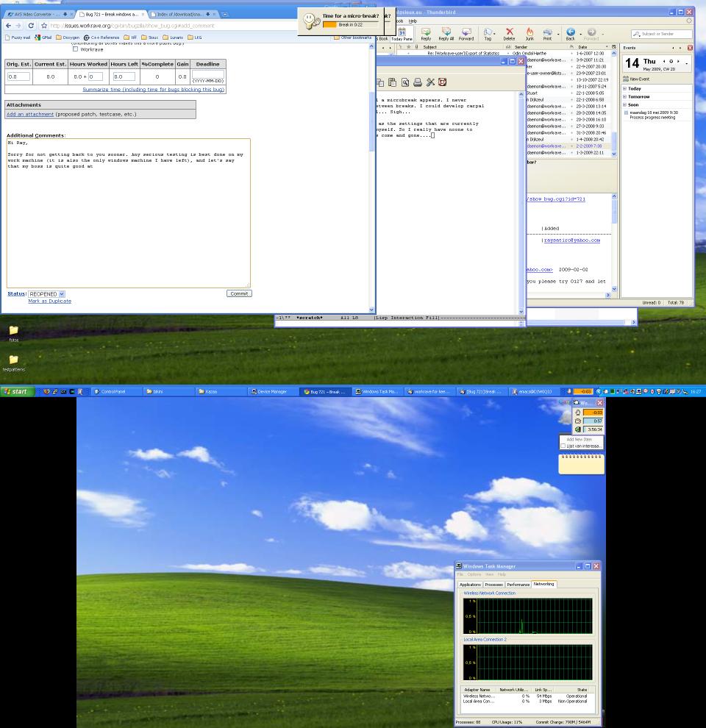Screen dimensions: 706x728
Task: Switch to the Performance tab in Task Manager
Action: coord(518,585)
